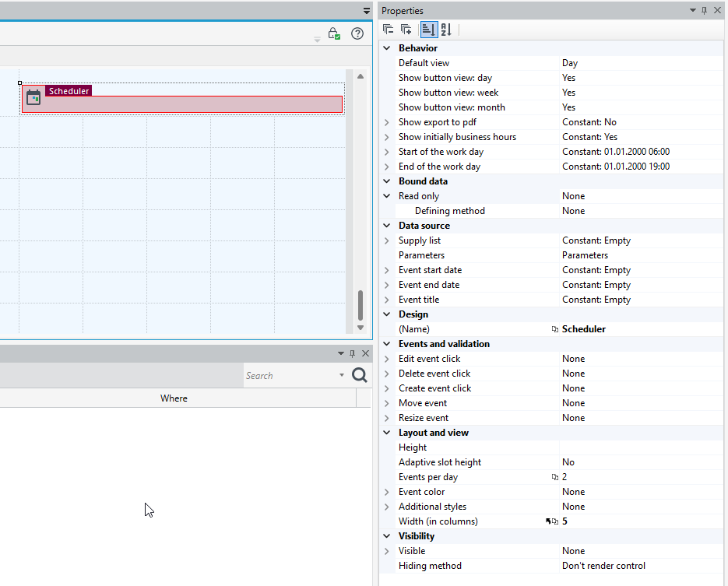Expand all property categories in Properties toolbar
Viewport: 728px width, 586px height.
click(x=406, y=30)
